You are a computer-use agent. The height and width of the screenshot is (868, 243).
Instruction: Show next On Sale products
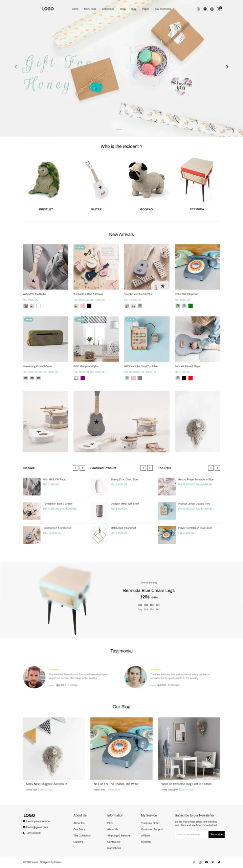tap(82, 468)
